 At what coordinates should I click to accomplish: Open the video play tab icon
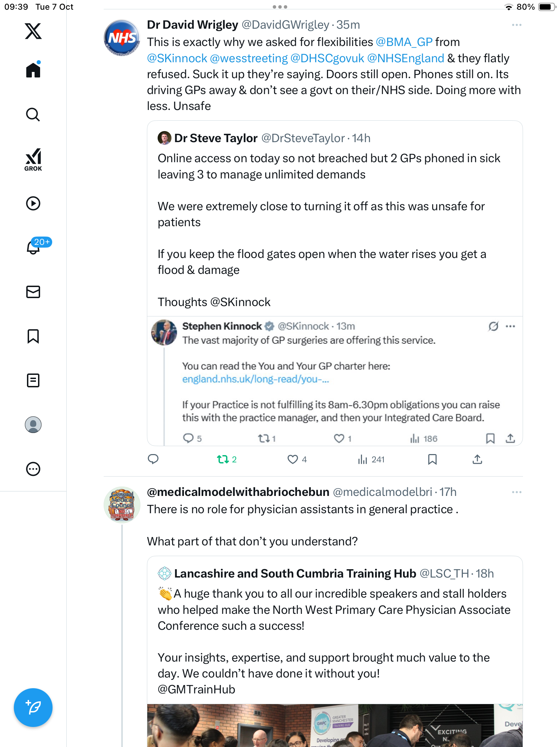(33, 203)
